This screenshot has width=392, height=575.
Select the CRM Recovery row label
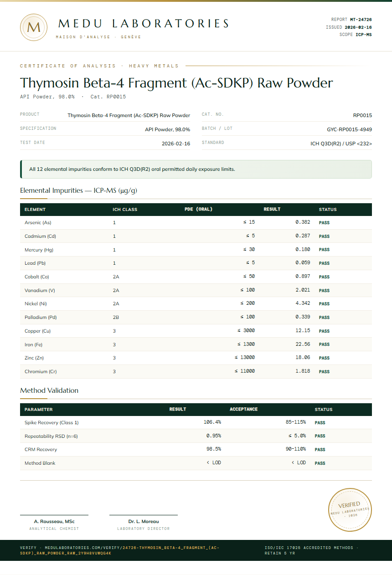(41, 450)
